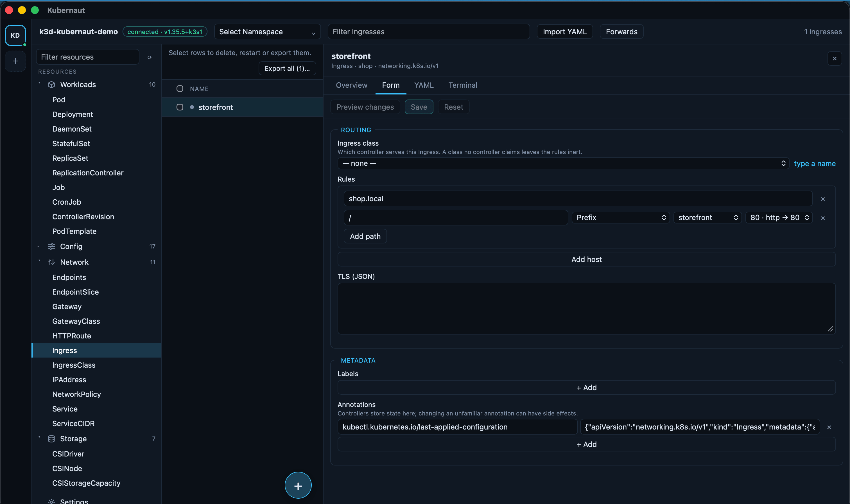850x504 pixels.
Task: Check the storefront row checkbox
Action: click(180, 107)
